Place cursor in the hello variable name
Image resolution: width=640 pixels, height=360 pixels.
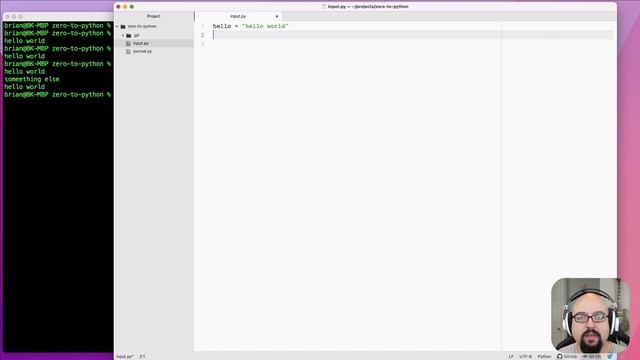click(x=222, y=26)
